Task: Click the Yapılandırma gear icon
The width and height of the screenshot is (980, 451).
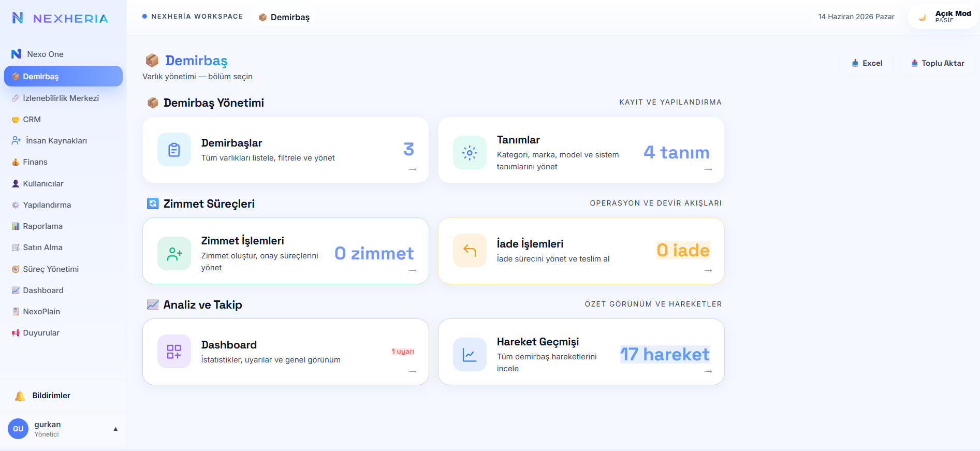Action: click(16, 205)
